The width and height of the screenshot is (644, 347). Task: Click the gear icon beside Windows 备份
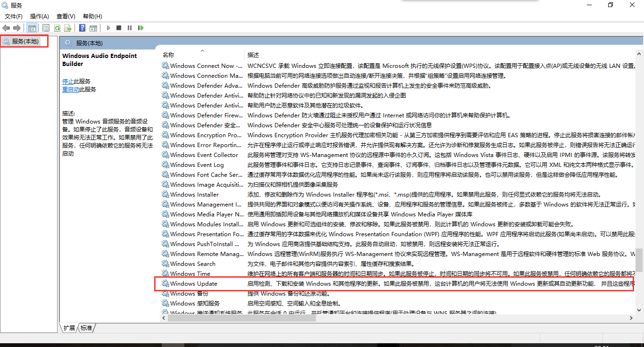click(x=165, y=293)
